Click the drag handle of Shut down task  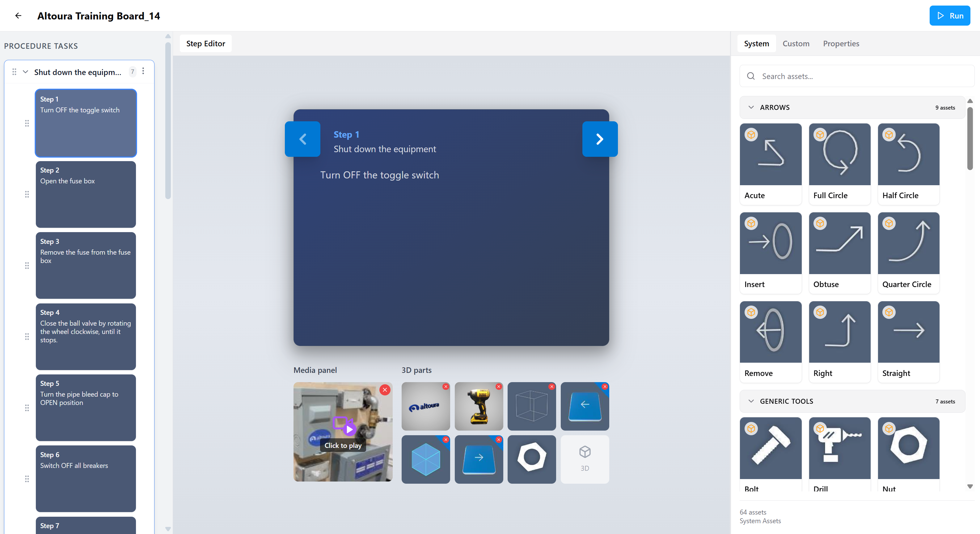point(14,71)
